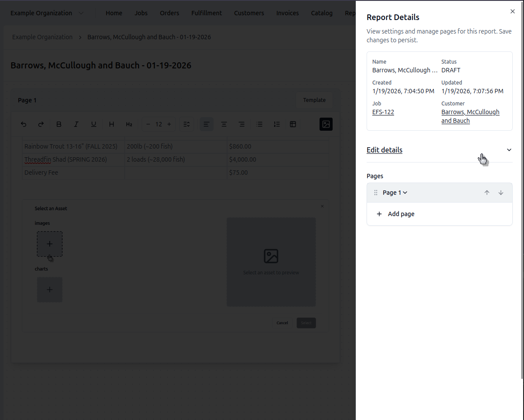Enable center text alignment
The height and width of the screenshot is (420, 524).
click(224, 124)
